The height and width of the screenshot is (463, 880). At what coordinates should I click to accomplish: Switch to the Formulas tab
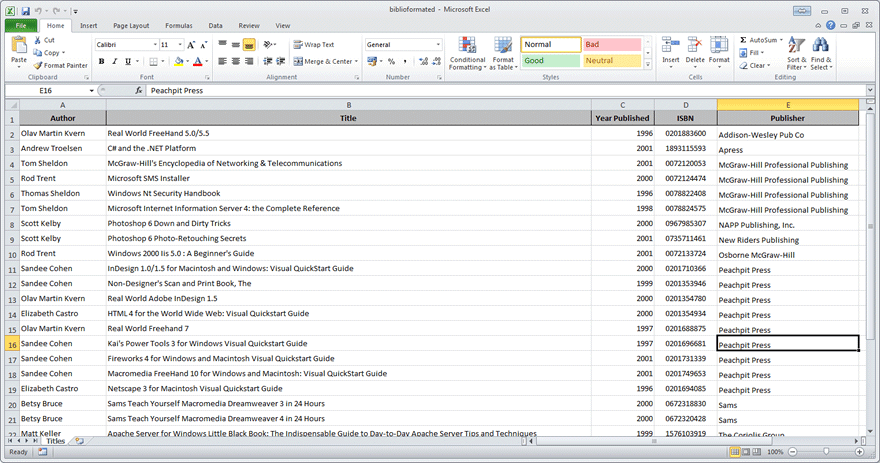[x=178, y=25]
